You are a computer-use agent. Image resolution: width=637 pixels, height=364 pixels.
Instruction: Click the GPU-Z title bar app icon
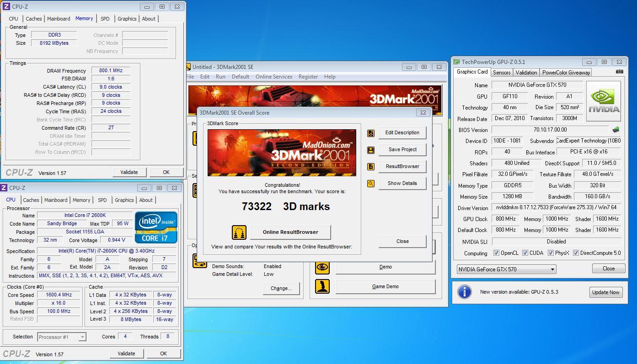tap(456, 62)
